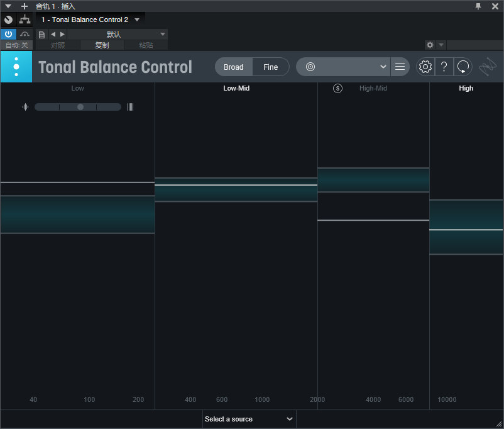Click the 1000 frequency label
504x429 pixels.
(x=262, y=399)
